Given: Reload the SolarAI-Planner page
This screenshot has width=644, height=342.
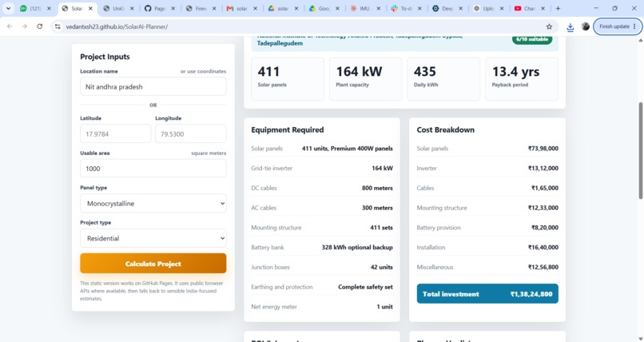Looking at the screenshot, I should coord(40,26).
